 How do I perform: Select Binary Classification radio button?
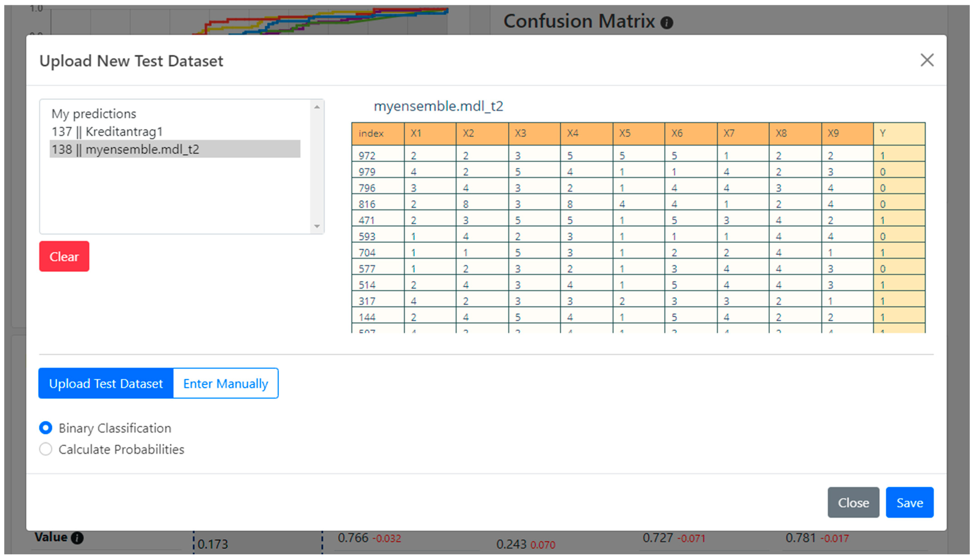click(x=46, y=428)
